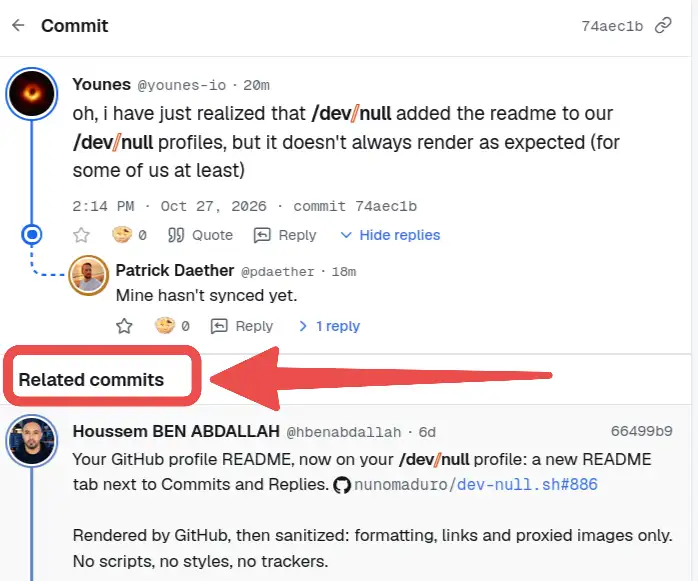
Task: Open the 74aec1b commit hash in header
Action: [x=612, y=26]
